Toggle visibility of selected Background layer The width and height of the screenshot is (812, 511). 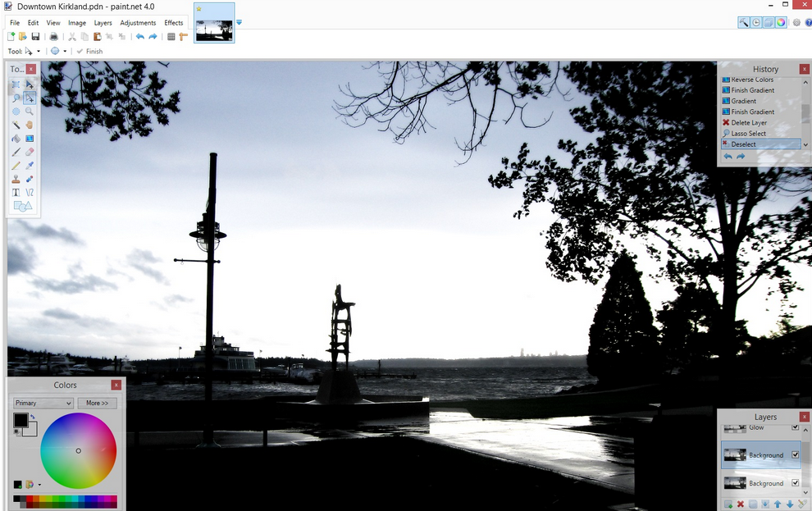click(x=796, y=454)
